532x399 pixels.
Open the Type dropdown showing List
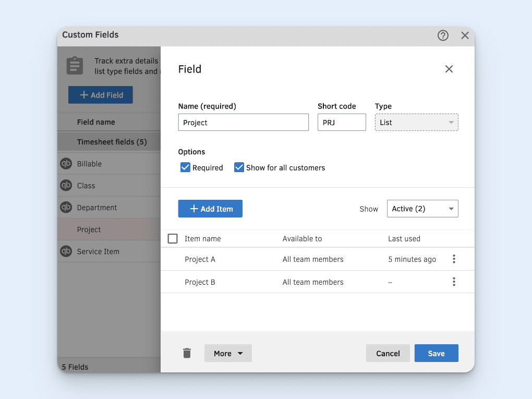(x=416, y=122)
